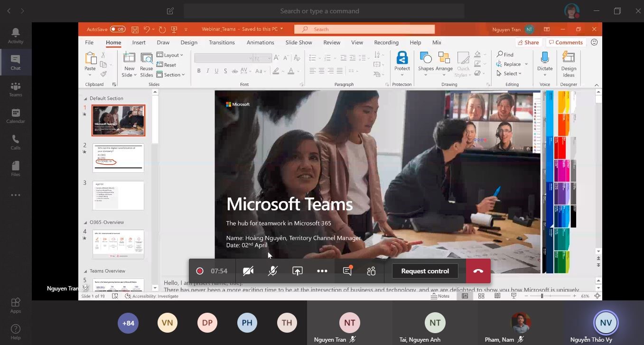The height and width of the screenshot is (345, 644).
Task: Open more apps ellipsis in sidebar
Action: pyautogui.click(x=16, y=195)
